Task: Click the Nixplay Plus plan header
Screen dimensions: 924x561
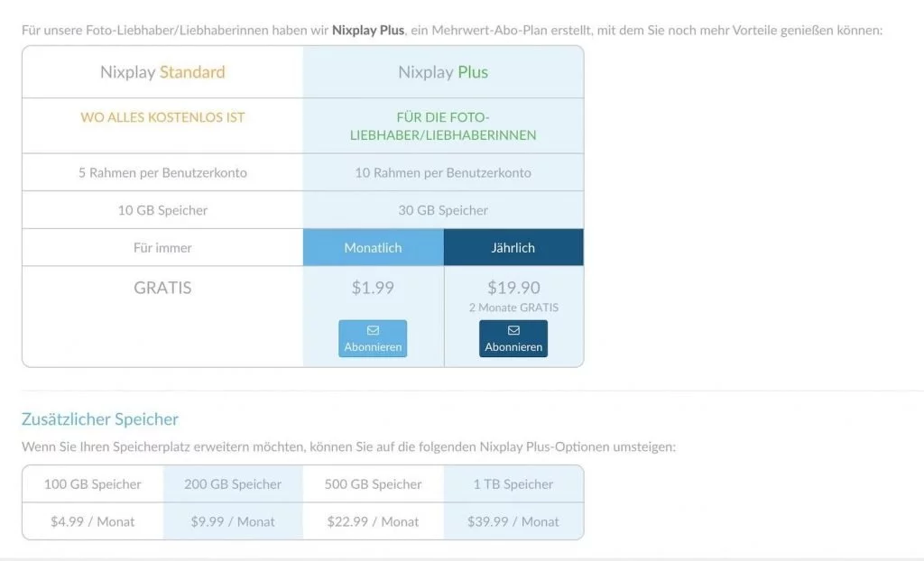Action: [x=443, y=72]
